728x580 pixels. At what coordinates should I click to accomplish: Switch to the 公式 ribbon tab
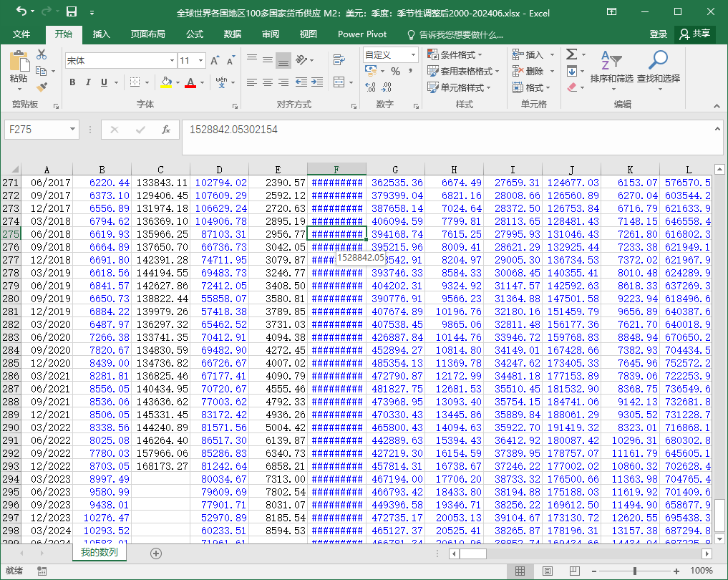click(x=194, y=34)
